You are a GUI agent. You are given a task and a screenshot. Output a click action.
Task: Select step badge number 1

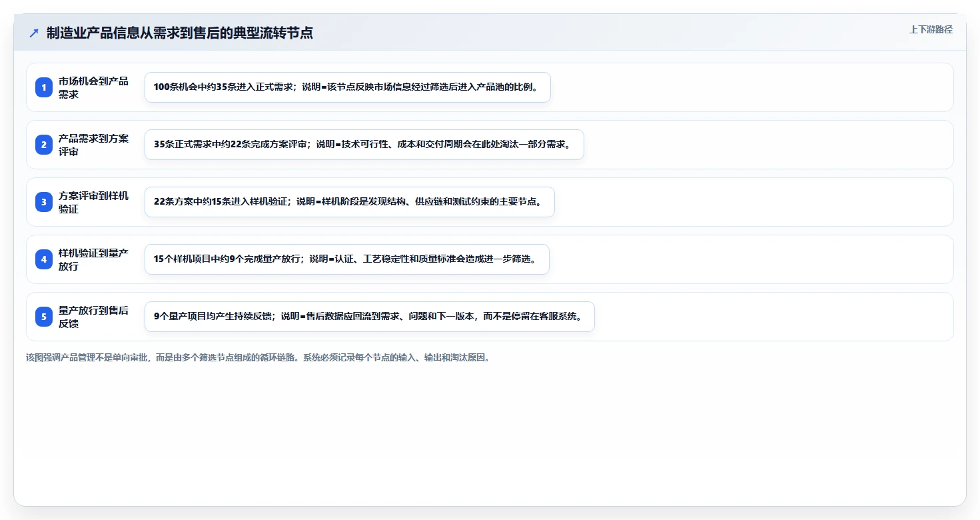(x=44, y=87)
